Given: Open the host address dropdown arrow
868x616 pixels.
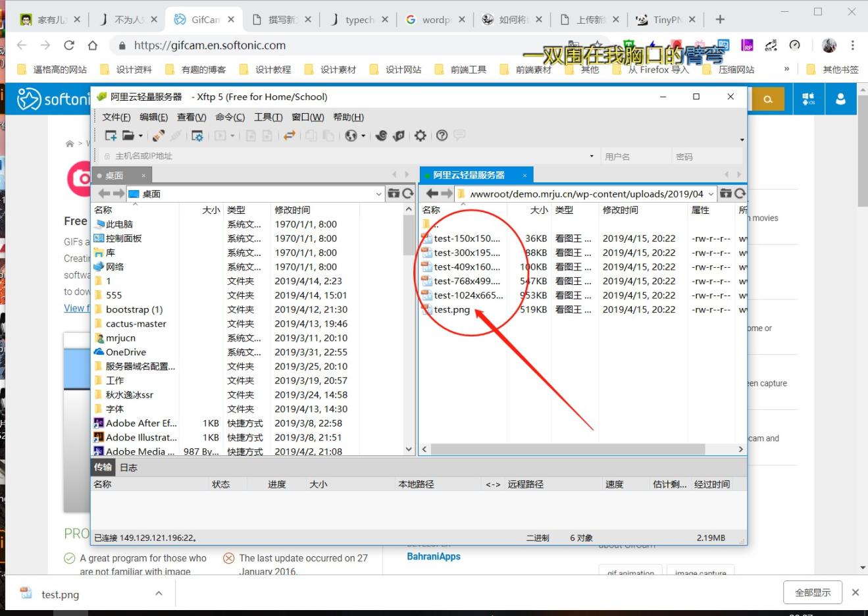Looking at the screenshot, I should [592, 157].
